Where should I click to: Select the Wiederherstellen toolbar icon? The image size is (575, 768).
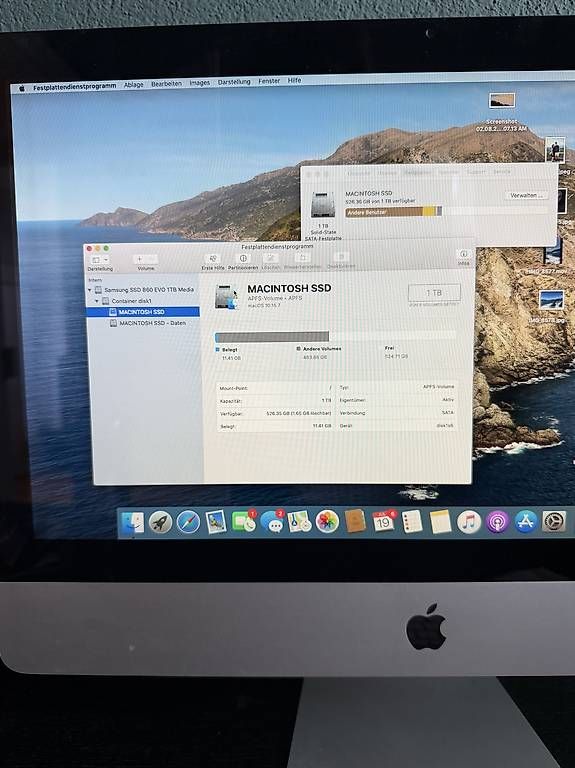pos(302,258)
